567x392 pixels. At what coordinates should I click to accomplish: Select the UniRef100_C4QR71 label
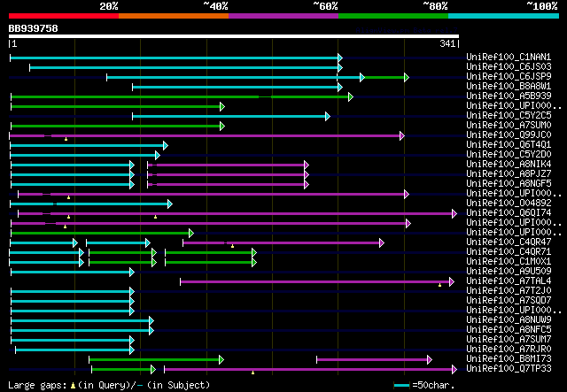pyautogui.click(x=509, y=251)
